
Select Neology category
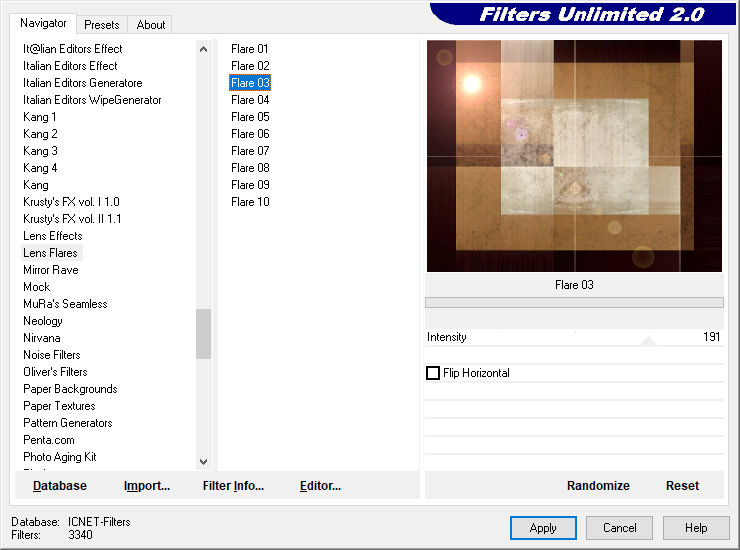click(43, 321)
